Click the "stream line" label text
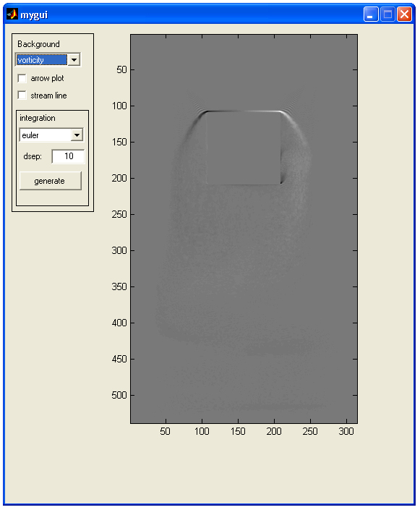 [48, 95]
